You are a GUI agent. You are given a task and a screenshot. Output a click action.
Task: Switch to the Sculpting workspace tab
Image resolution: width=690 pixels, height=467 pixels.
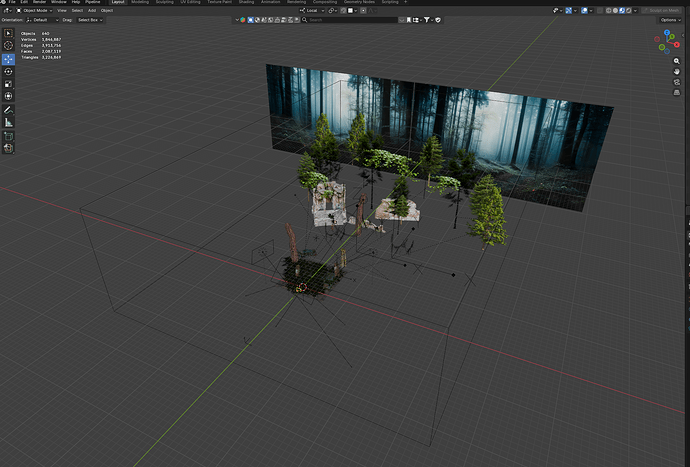165,2
